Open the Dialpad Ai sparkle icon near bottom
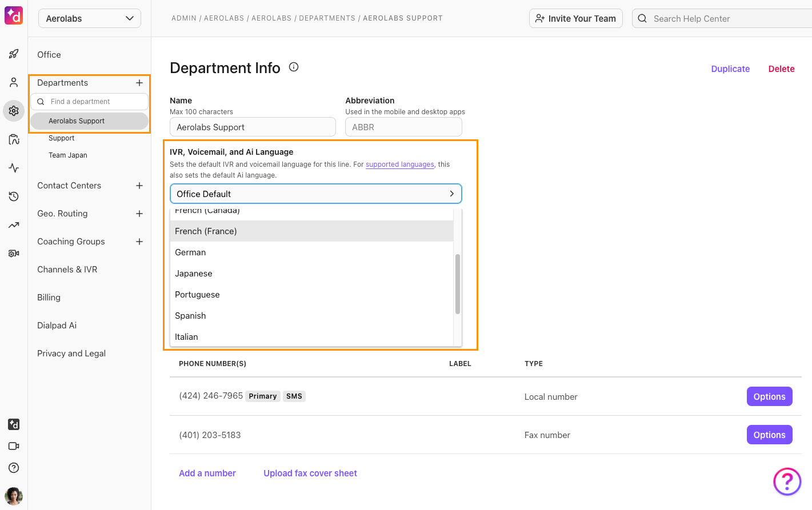The width and height of the screenshot is (812, 510). 14,424
